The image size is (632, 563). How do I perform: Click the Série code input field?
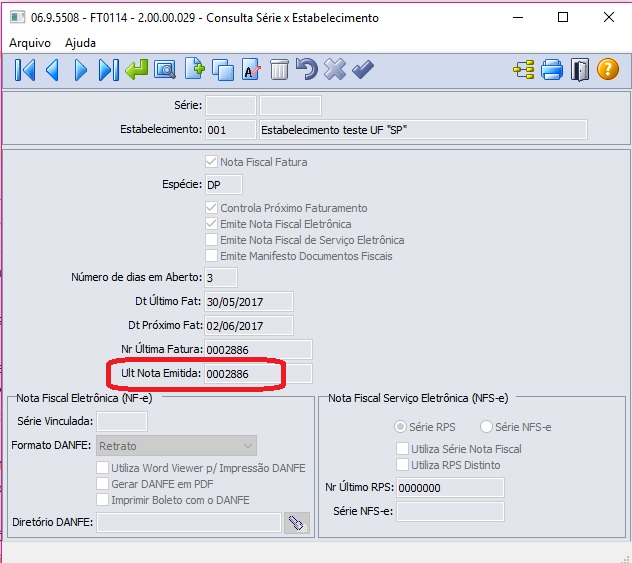click(x=231, y=106)
